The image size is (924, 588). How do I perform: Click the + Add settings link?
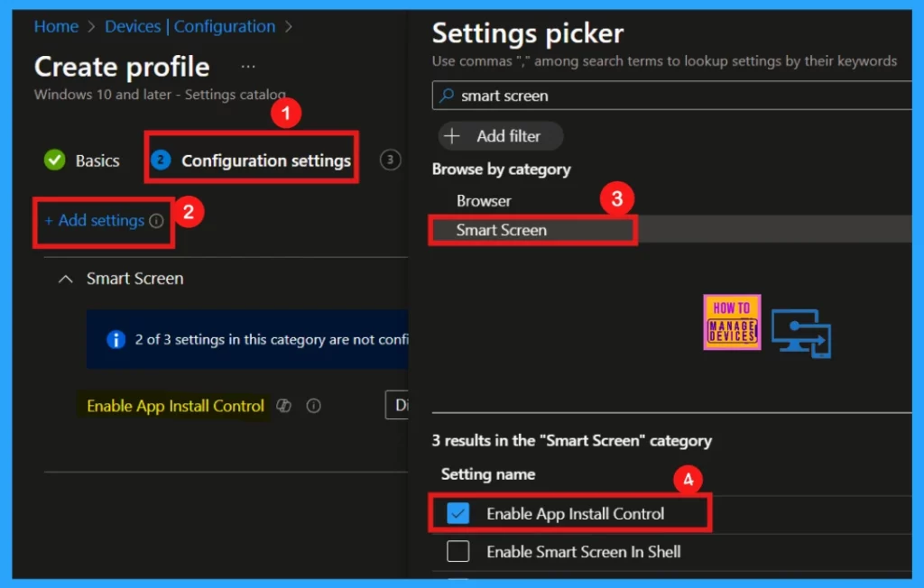coord(95,220)
